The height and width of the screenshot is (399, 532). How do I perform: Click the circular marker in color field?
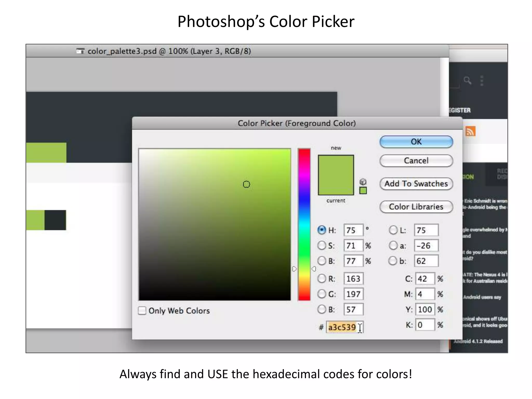coord(246,184)
